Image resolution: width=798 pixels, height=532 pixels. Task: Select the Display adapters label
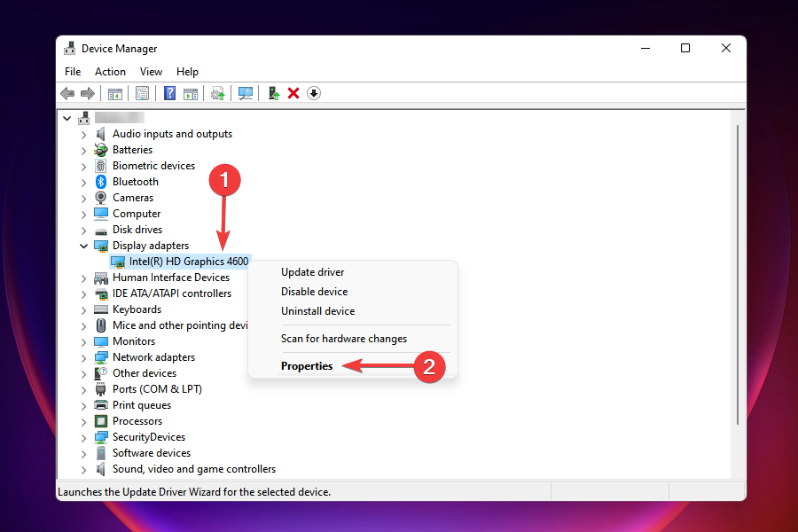point(151,246)
